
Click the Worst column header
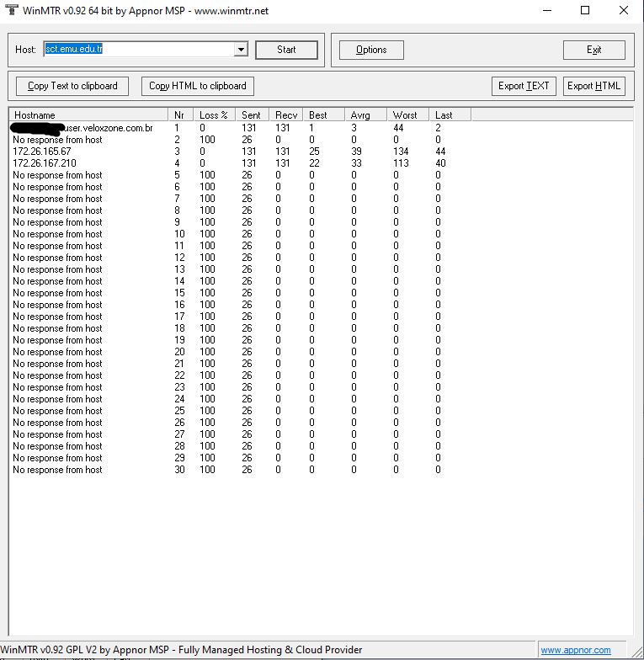click(x=407, y=114)
